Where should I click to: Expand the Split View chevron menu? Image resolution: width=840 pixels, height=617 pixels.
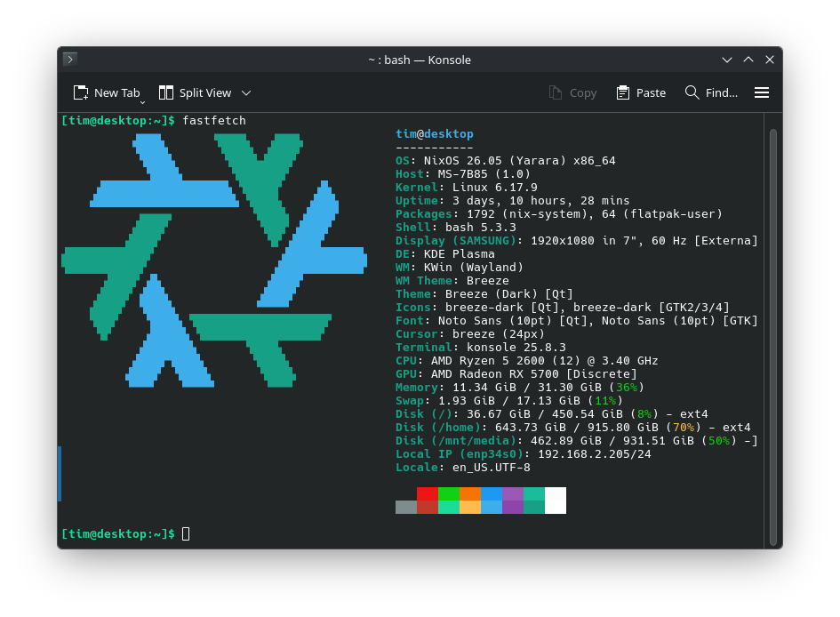point(246,92)
